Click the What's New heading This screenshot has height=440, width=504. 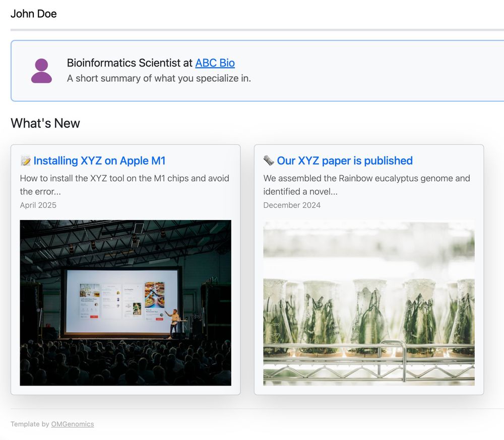tap(45, 123)
